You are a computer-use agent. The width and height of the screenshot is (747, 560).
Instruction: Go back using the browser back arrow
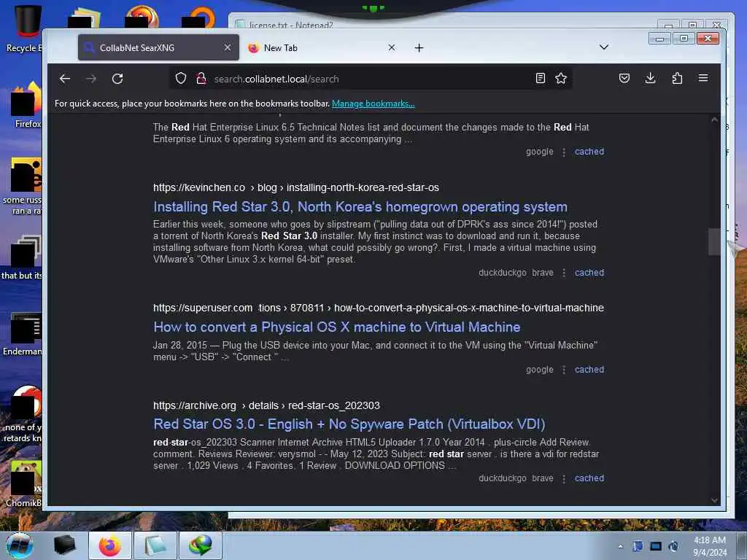pos(65,79)
